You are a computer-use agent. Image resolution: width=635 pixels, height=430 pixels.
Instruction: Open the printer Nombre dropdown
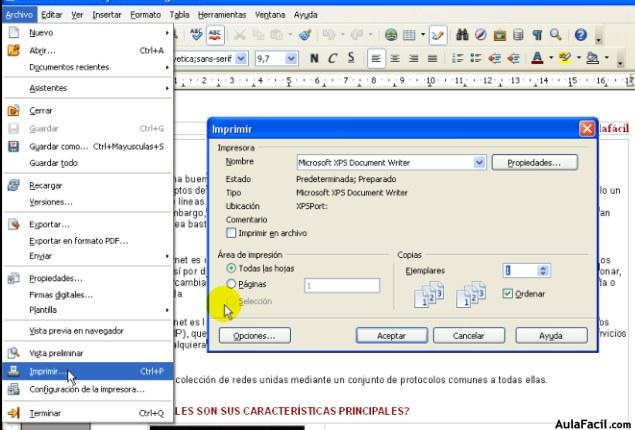[x=479, y=162]
